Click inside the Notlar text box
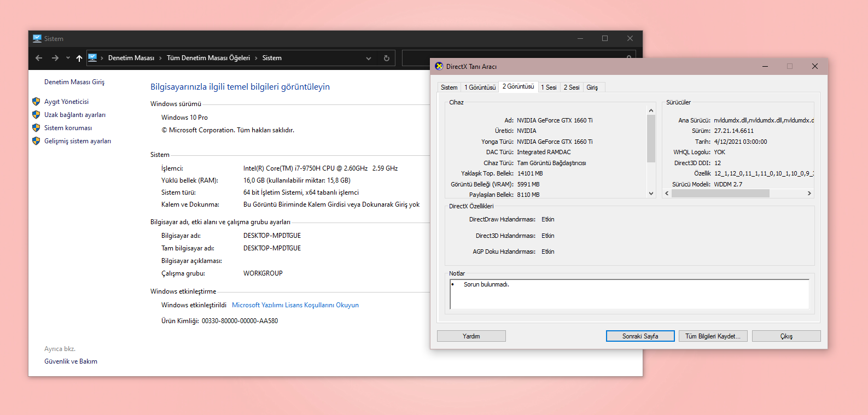The height and width of the screenshot is (415, 868). click(x=630, y=294)
